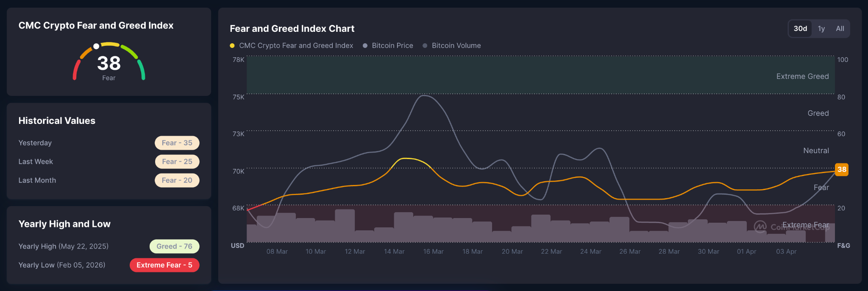The width and height of the screenshot is (868, 291).
Task: Click the gauge indicator dot on the Fear meter
Action: coord(96,46)
